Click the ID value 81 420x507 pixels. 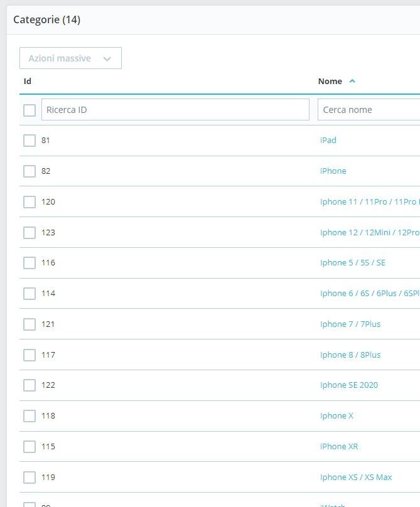click(x=46, y=141)
